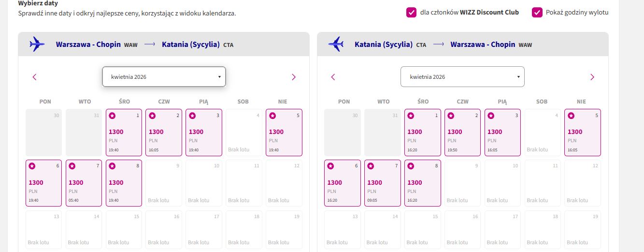
Task: Toggle the "Pokaż godziny wylotu" checkbox
Action: [x=537, y=13]
